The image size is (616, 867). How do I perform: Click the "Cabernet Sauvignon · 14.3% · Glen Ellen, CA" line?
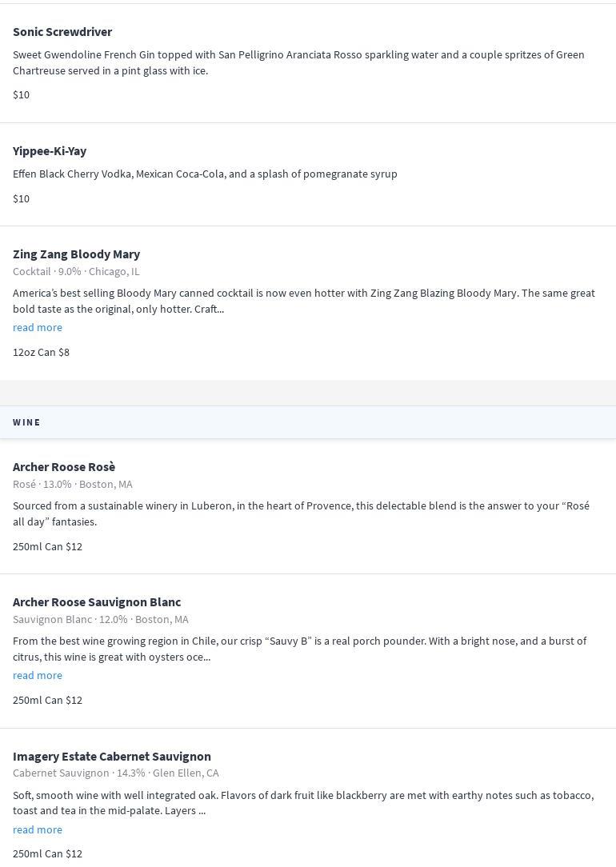(116, 773)
